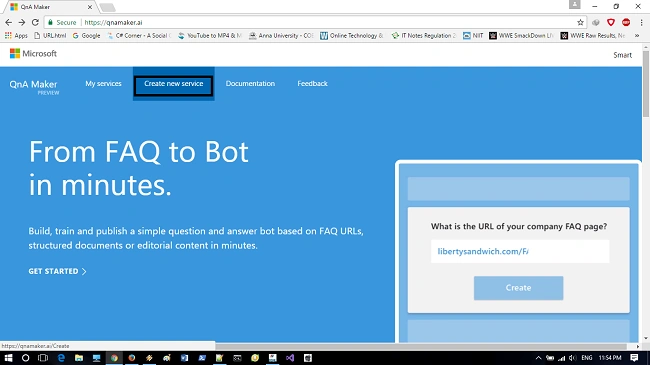Open Command Prompt from the taskbar
The height and width of the screenshot is (365, 650).
[x=237, y=358]
